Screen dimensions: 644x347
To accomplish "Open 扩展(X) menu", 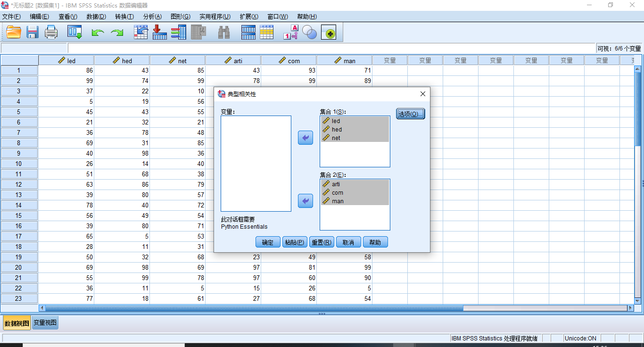I will click(249, 17).
